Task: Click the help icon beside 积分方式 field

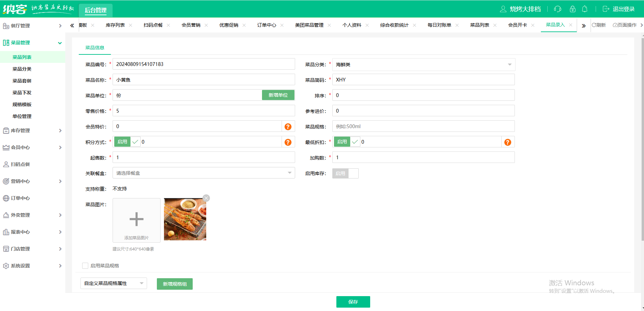Action: pyautogui.click(x=288, y=142)
